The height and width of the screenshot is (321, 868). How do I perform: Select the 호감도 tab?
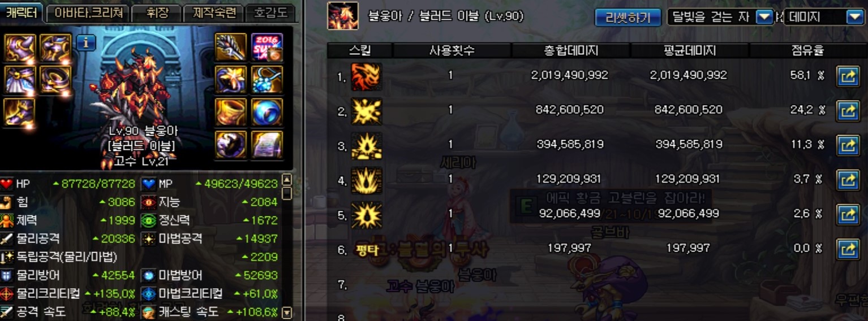270,13
